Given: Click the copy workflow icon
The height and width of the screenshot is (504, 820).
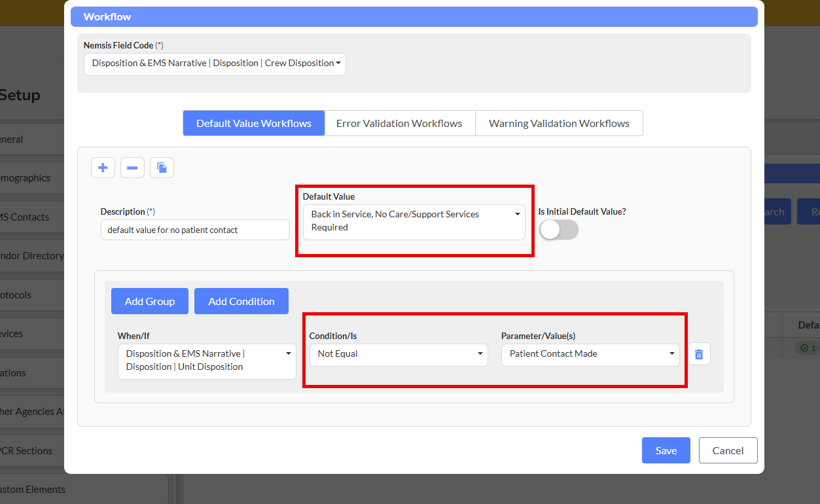Looking at the screenshot, I should tap(162, 168).
